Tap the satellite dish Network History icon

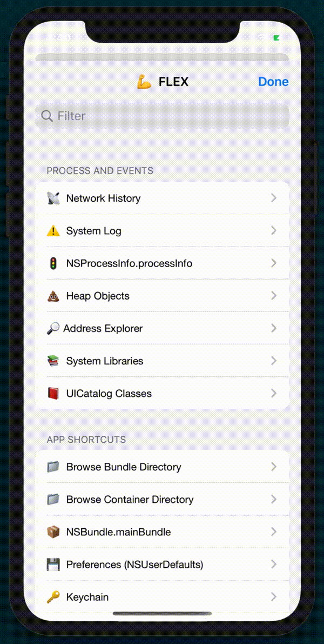[x=53, y=198]
